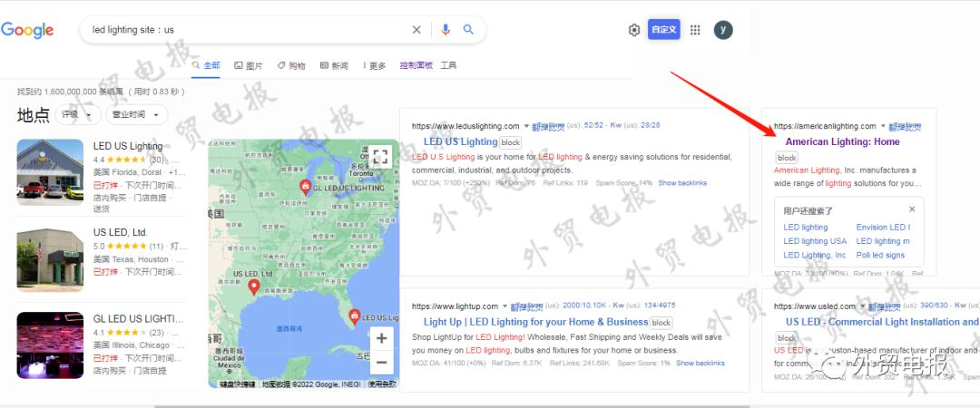Open US LED, Ltd. place thumbnail
This screenshot has height=408, width=980.
click(x=50, y=259)
